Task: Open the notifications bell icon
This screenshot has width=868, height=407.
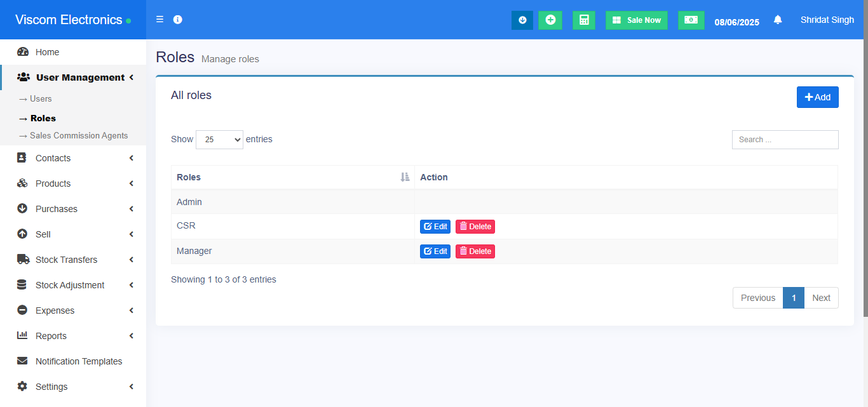Action: coord(778,20)
